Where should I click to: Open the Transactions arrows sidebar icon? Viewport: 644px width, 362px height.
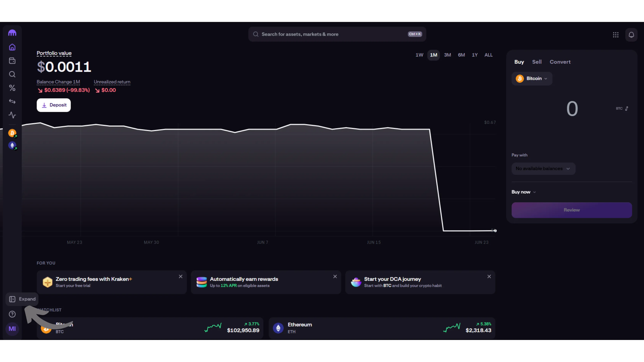12,102
